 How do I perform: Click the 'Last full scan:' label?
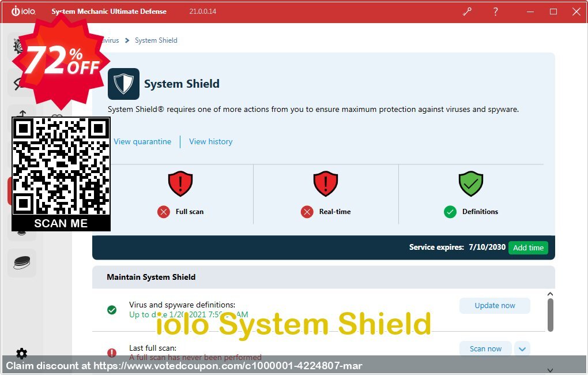[153, 348]
